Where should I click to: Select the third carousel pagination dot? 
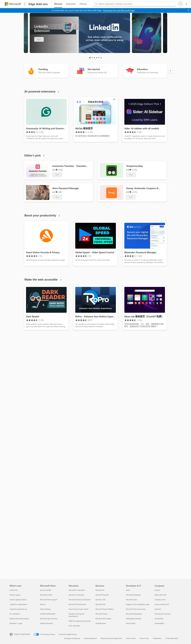[94, 57]
